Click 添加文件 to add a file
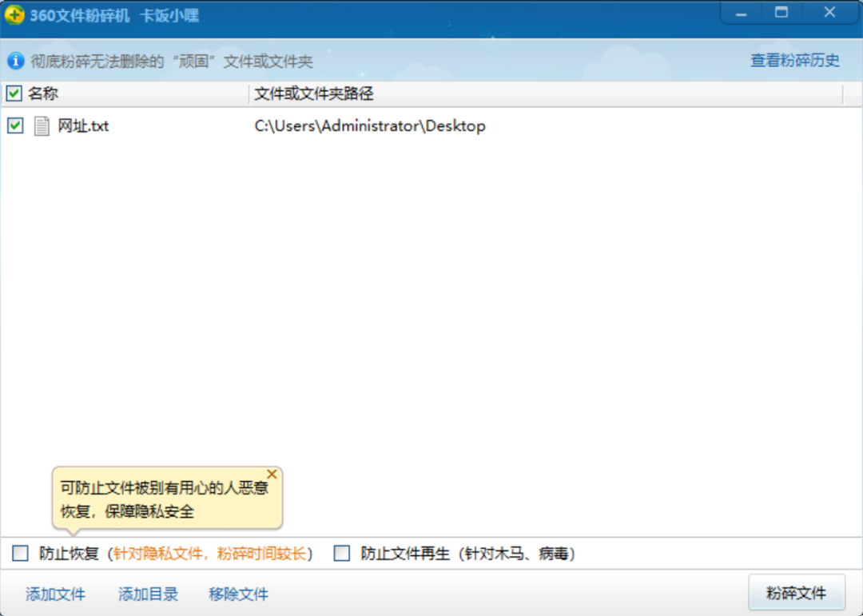 tap(56, 594)
